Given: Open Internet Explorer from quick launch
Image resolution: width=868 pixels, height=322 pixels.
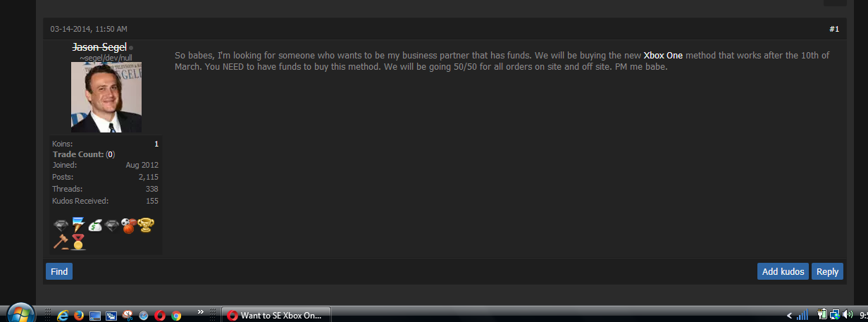Looking at the screenshot, I should 63,316.
